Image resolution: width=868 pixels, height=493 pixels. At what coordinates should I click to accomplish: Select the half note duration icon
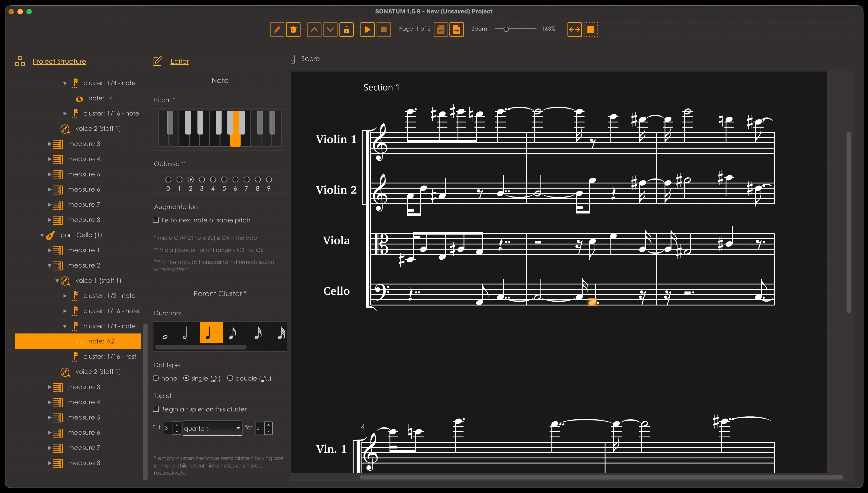coord(185,333)
